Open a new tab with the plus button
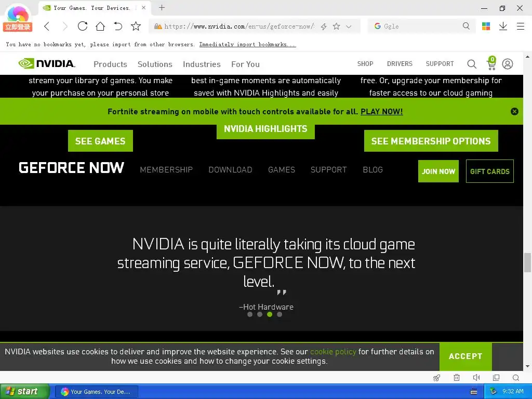The width and height of the screenshot is (532, 399). 162,7
